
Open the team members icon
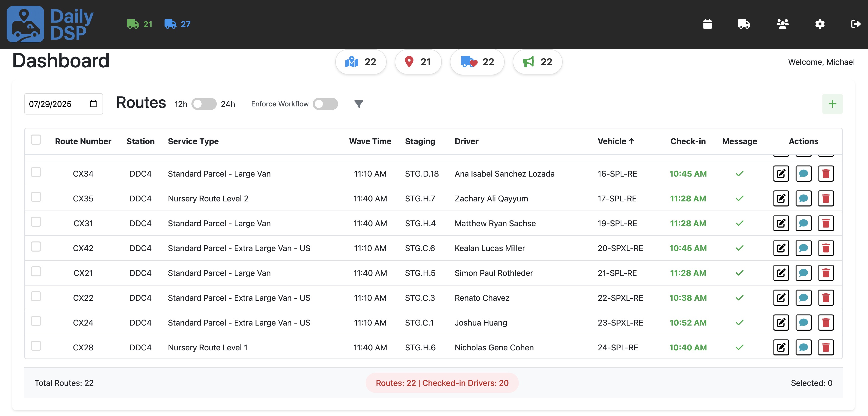tap(782, 24)
